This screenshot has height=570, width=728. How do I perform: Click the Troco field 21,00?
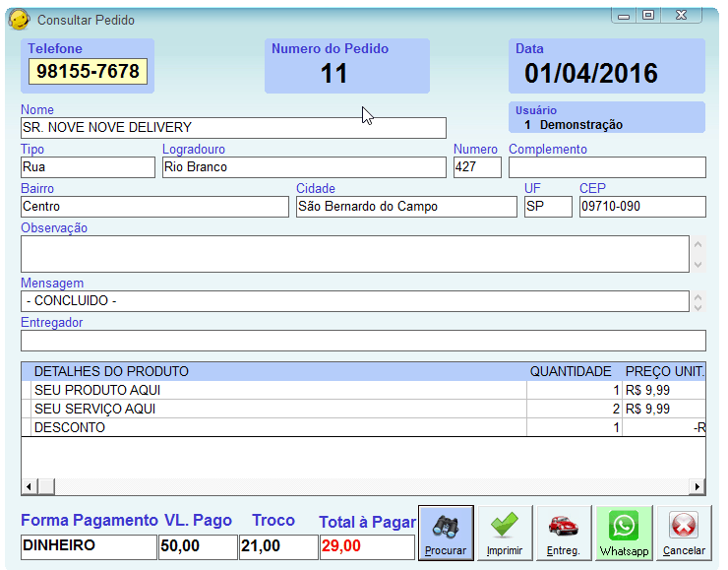(x=278, y=546)
